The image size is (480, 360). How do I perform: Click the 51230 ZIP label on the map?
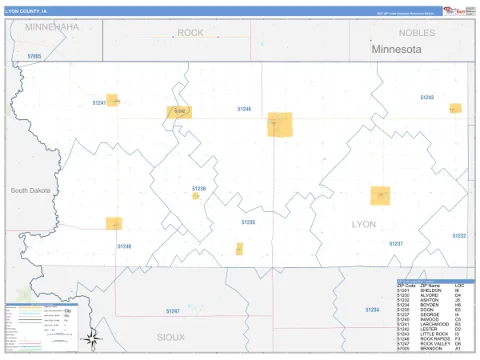[x=199, y=189]
